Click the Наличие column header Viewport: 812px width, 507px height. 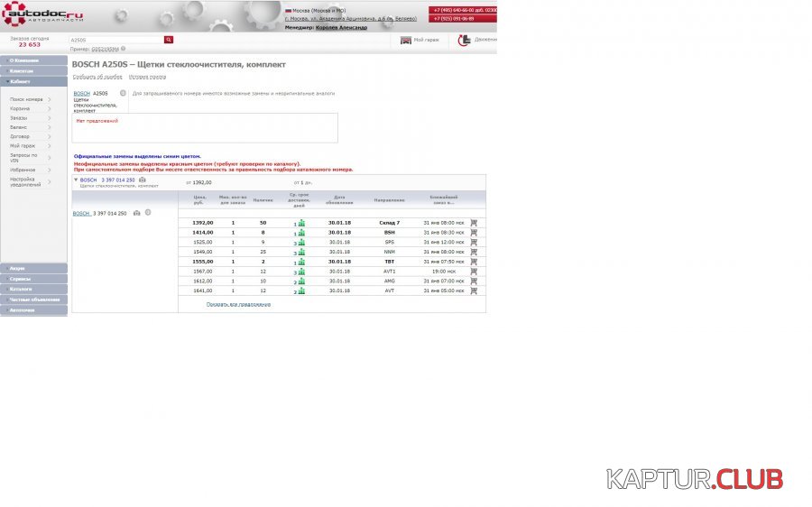263,200
